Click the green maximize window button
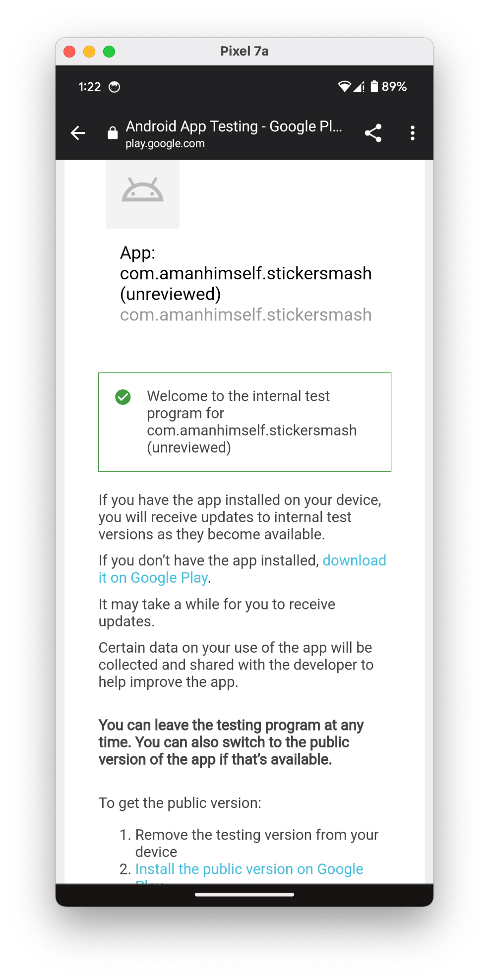 109,52
